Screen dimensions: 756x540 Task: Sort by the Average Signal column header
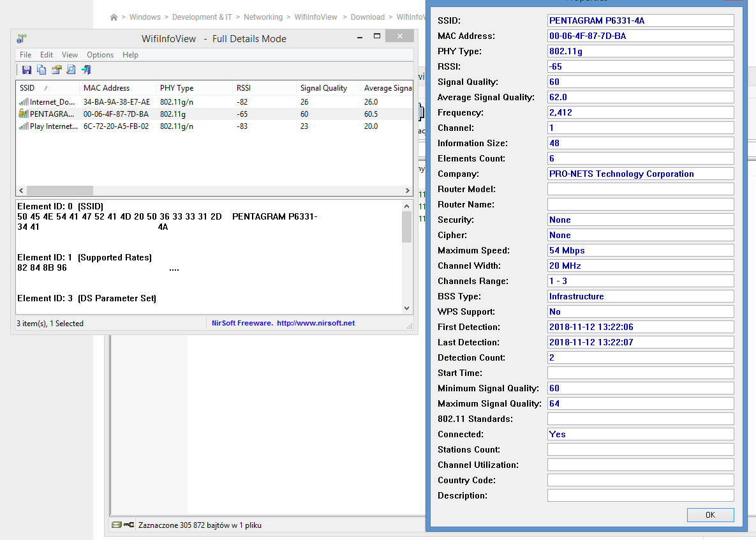point(386,88)
